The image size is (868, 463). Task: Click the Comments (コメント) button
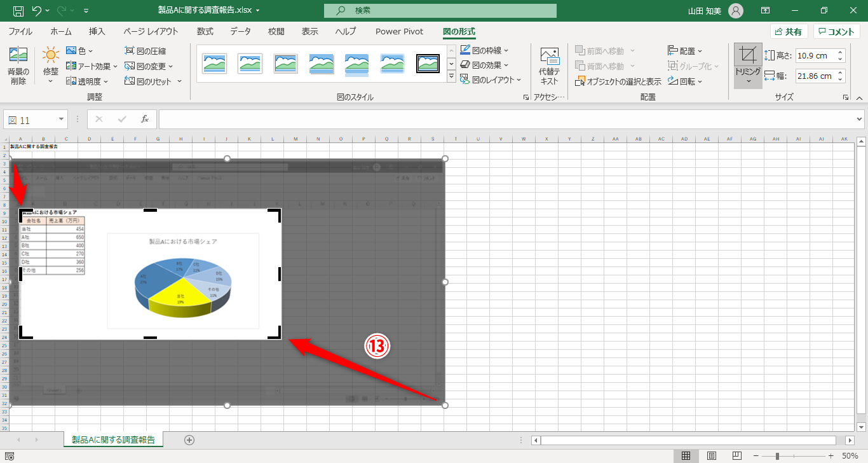coord(837,32)
